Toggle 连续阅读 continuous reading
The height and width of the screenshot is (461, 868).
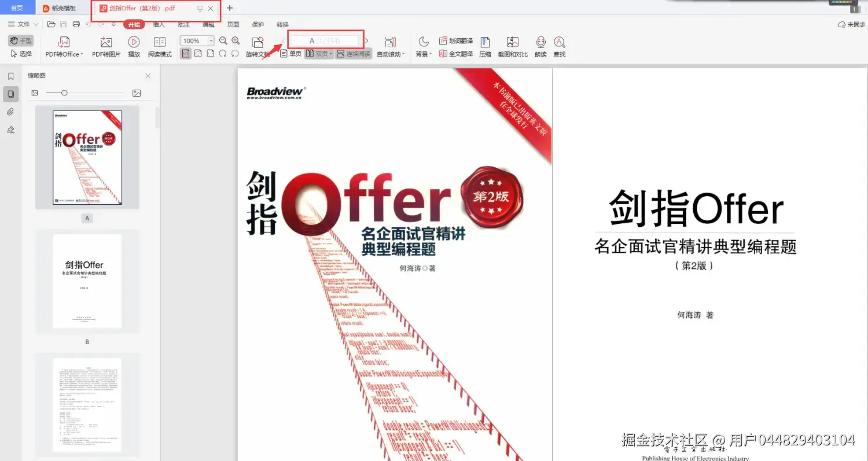pos(353,53)
